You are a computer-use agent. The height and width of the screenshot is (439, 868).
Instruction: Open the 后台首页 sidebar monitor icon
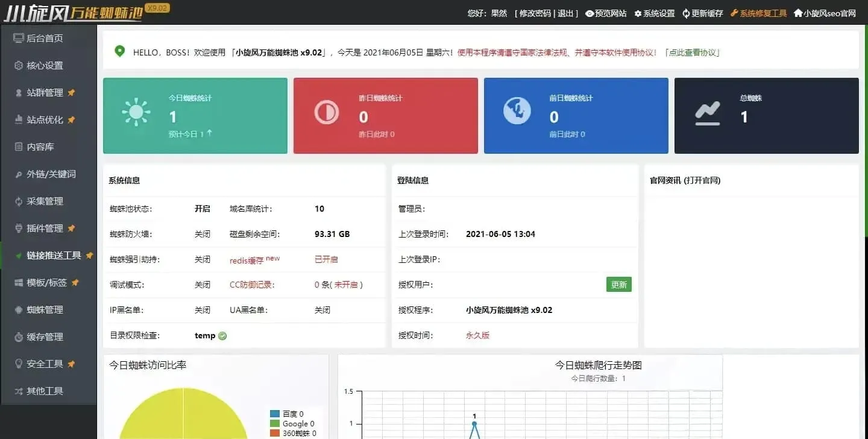[19, 38]
